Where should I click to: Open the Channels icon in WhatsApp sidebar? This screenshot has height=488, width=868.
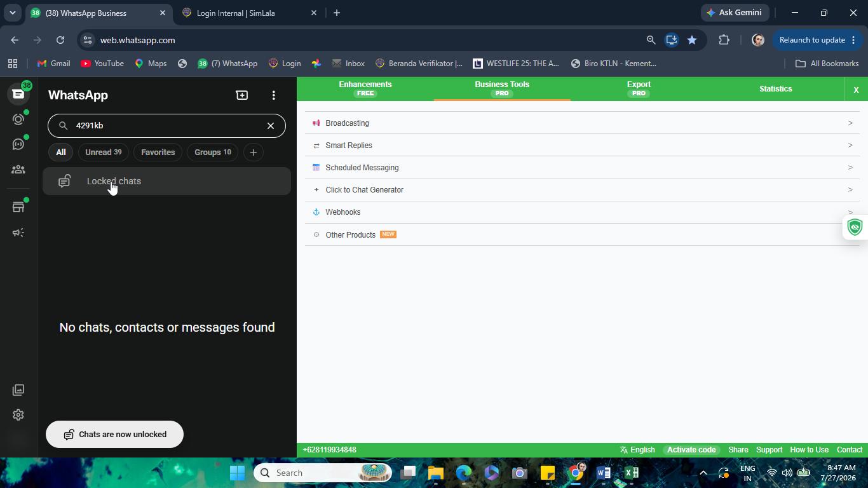pos(18,144)
